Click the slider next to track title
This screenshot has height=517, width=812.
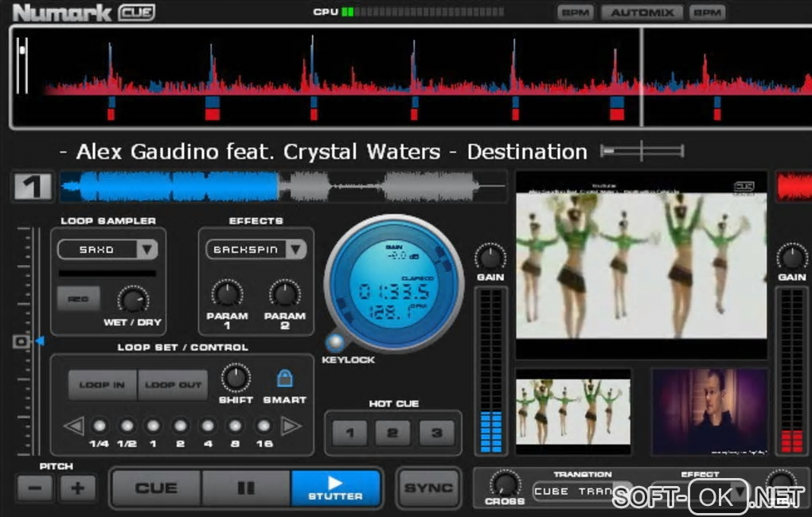642,151
